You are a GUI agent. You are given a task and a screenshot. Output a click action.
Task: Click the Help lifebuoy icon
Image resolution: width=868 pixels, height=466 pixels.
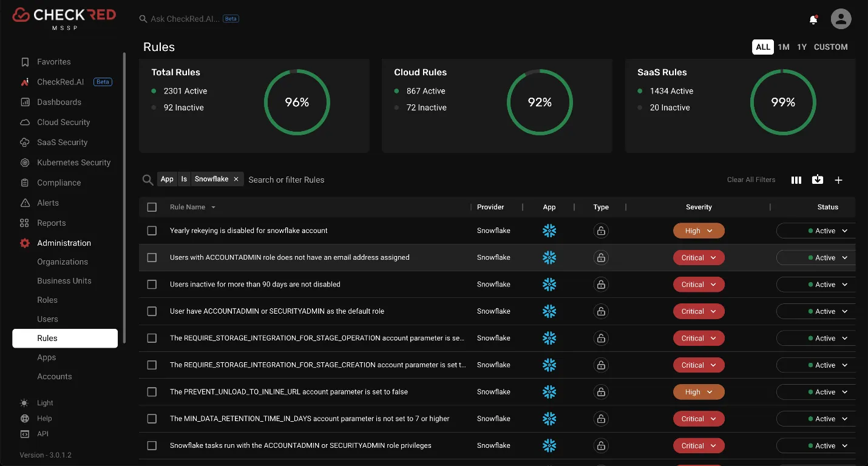pyautogui.click(x=24, y=419)
